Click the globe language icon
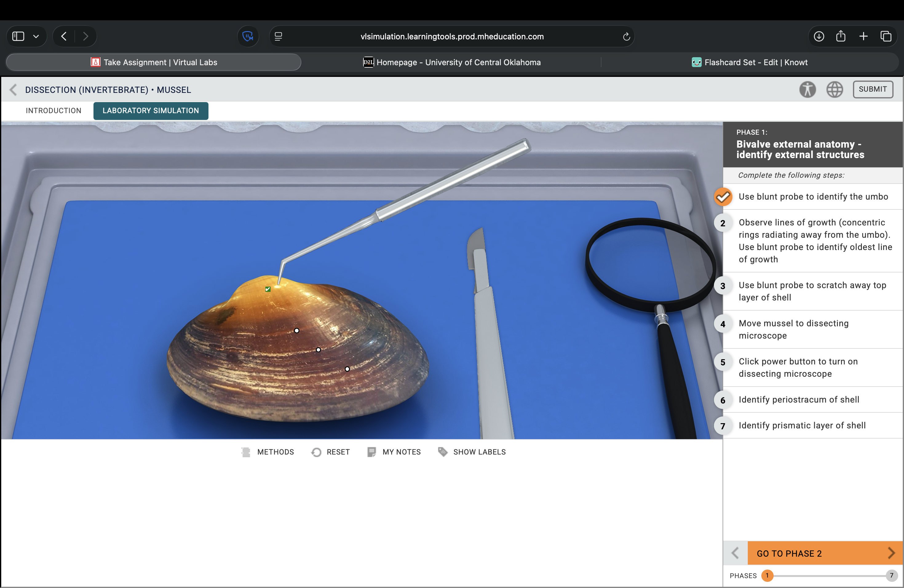 tap(835, 89)
